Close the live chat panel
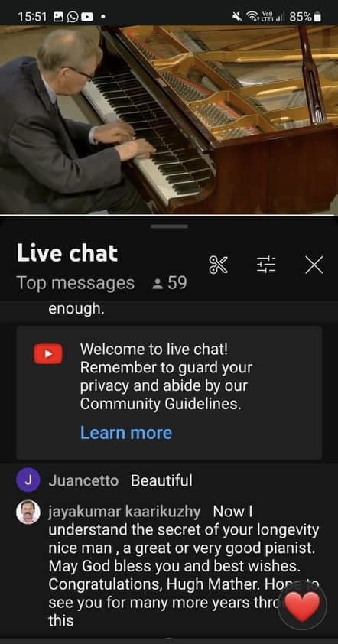 (314, 265)
